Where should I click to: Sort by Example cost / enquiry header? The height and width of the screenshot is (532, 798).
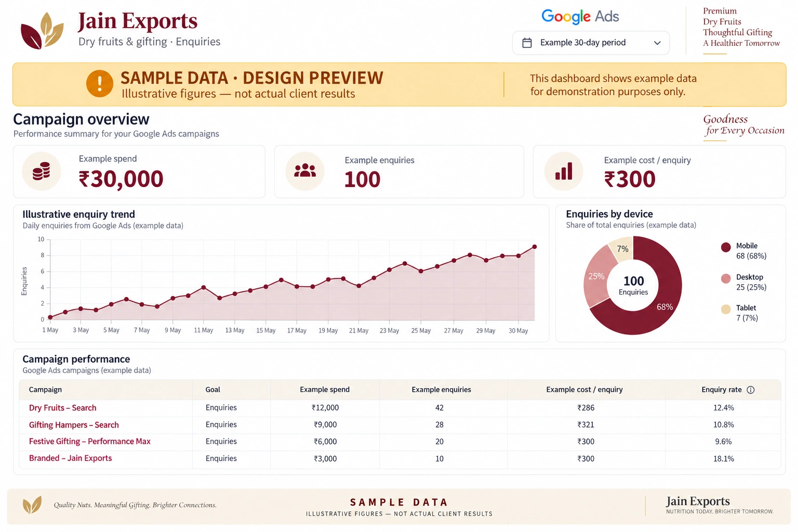[584, 390]
